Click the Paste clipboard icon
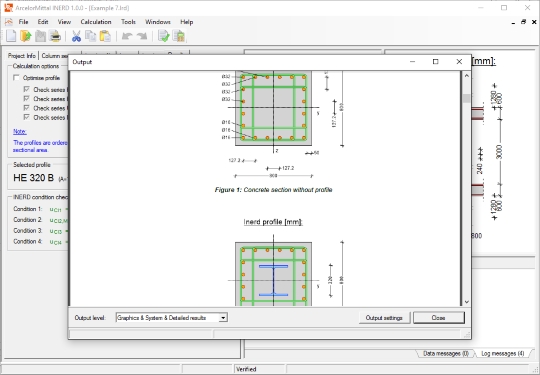The image size is (540, 375). pos(105,36)
